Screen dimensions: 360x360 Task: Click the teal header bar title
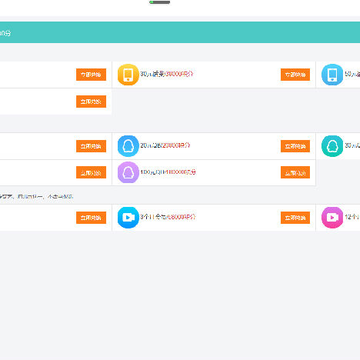(5, 33)
